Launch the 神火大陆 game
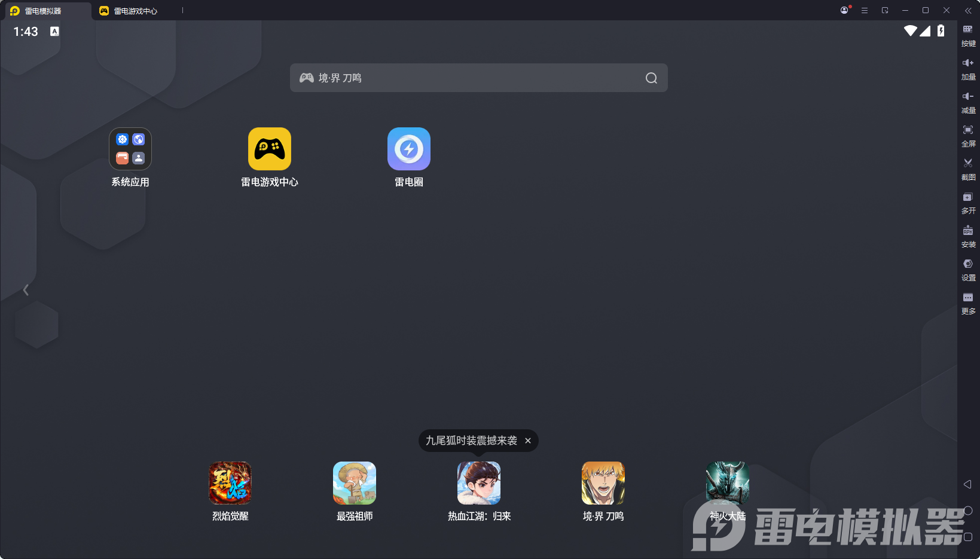Viewport: 980px width, 559px height. click(728, 483)
